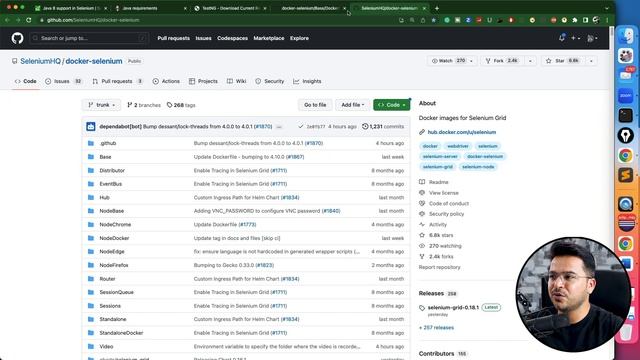This screenshot has width=640, height=360.
Task: Open the selenium-grid-0.18.1 release
Action: point(453,307)
